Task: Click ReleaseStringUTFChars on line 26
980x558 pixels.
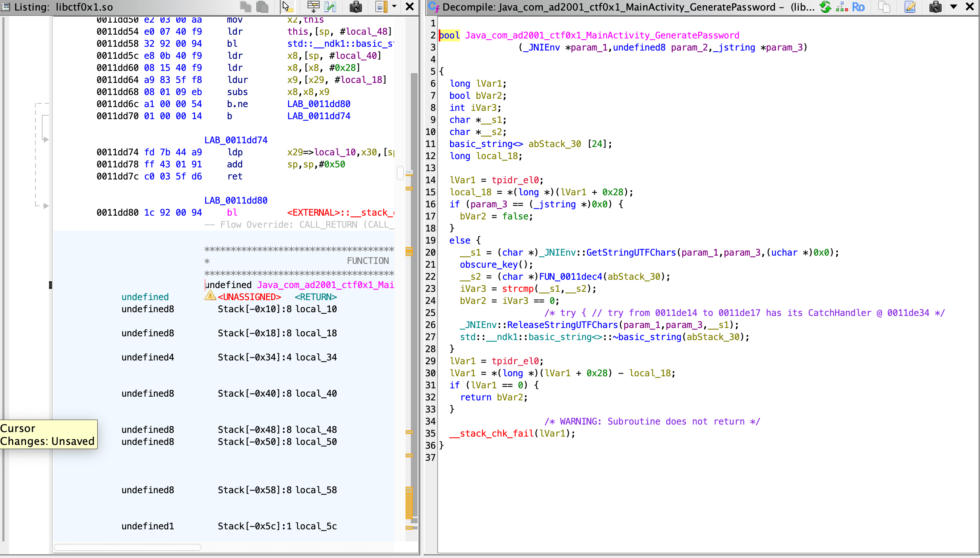Action: 562,325
